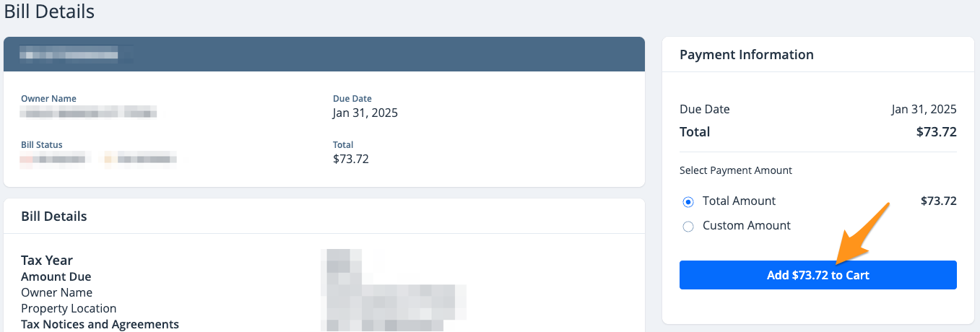The height and width of the screenshot is (332, 980).
Task: Click the Bill Details page title at top
Action: pyautogui.click(x=49, y=12)
